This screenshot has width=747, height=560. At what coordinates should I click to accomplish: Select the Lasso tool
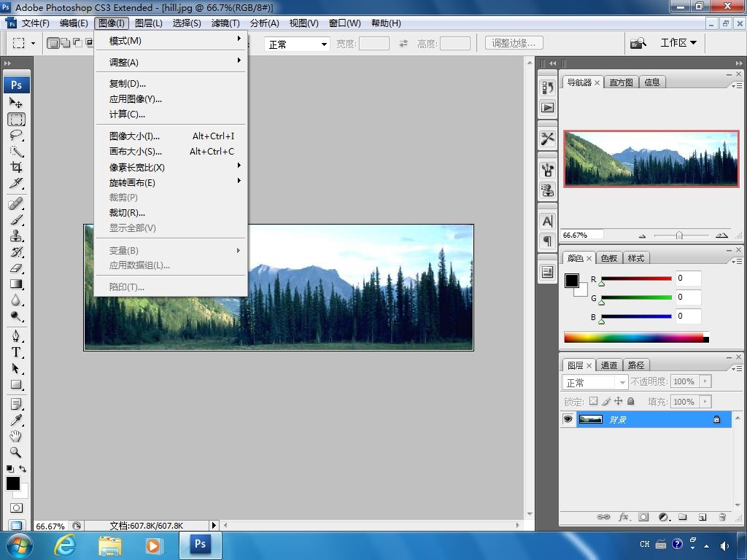tap(16, 135)
